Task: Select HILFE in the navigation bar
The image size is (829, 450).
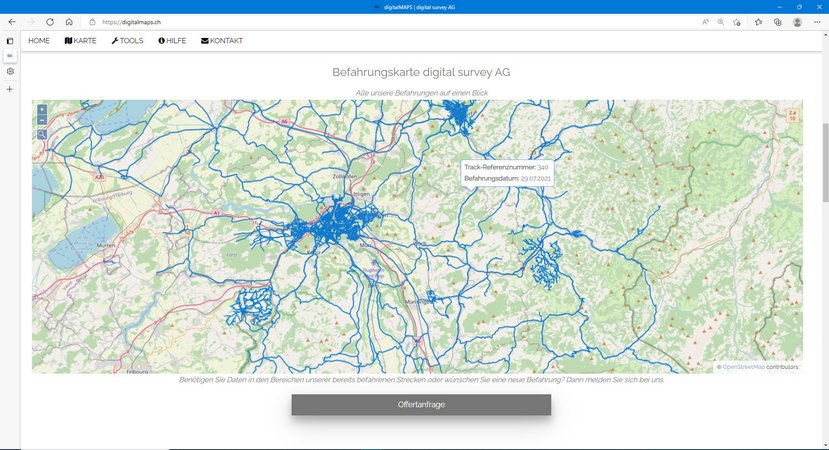Action: point(172,41)
